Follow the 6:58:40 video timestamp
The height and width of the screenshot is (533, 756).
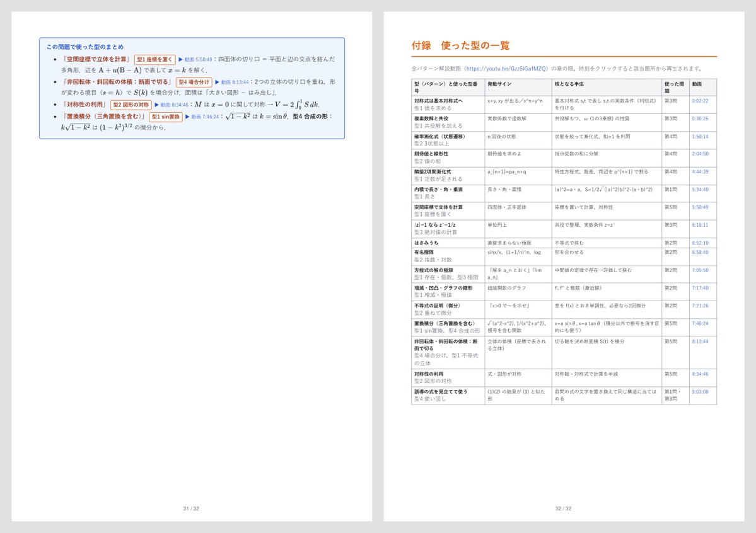[700, 253]
